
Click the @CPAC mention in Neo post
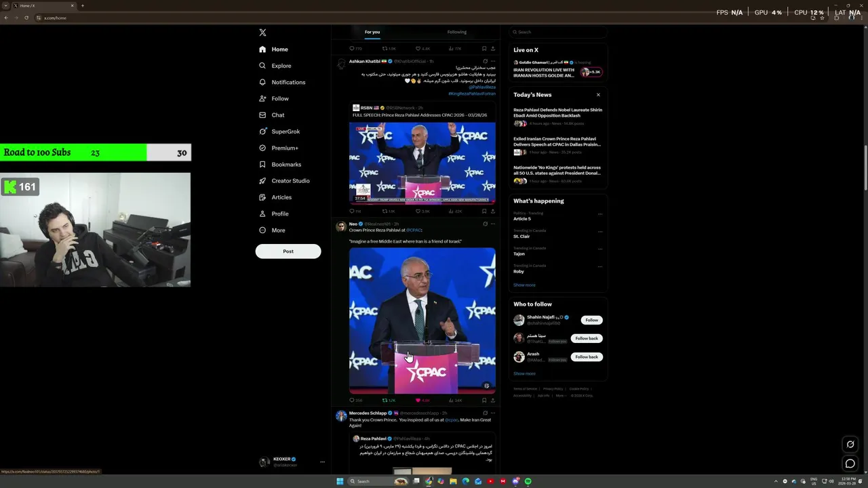point(414,230)
